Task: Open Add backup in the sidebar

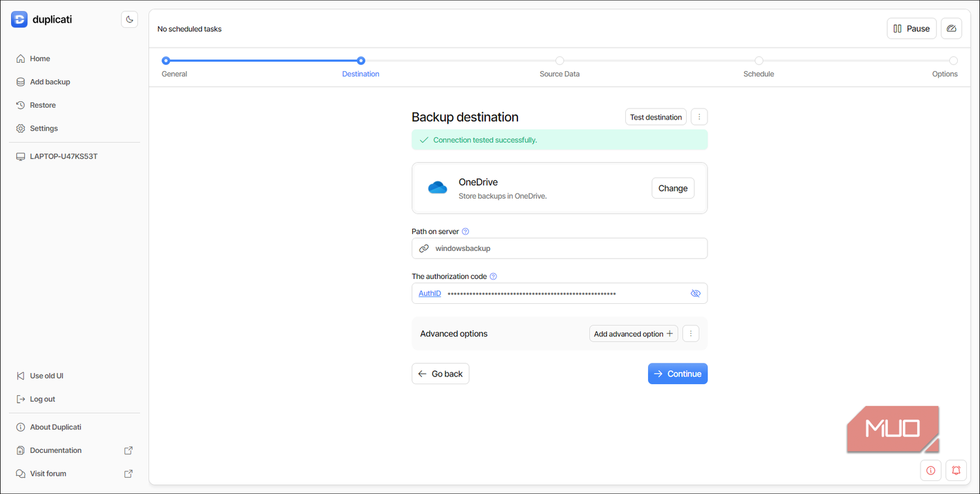Action: (x=50, y=82)
